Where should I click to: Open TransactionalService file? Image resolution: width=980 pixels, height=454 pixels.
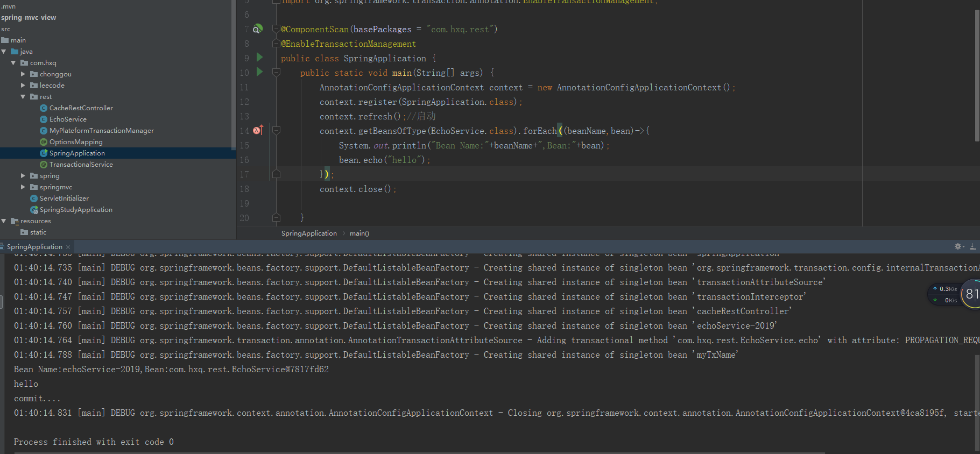click(x=81, y=165)
